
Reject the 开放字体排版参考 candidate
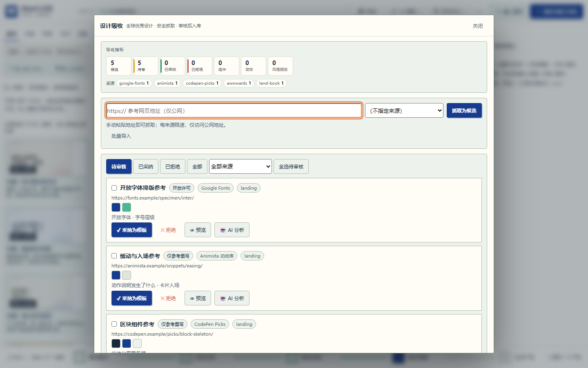pyautogui.click(x=168, y=230)
